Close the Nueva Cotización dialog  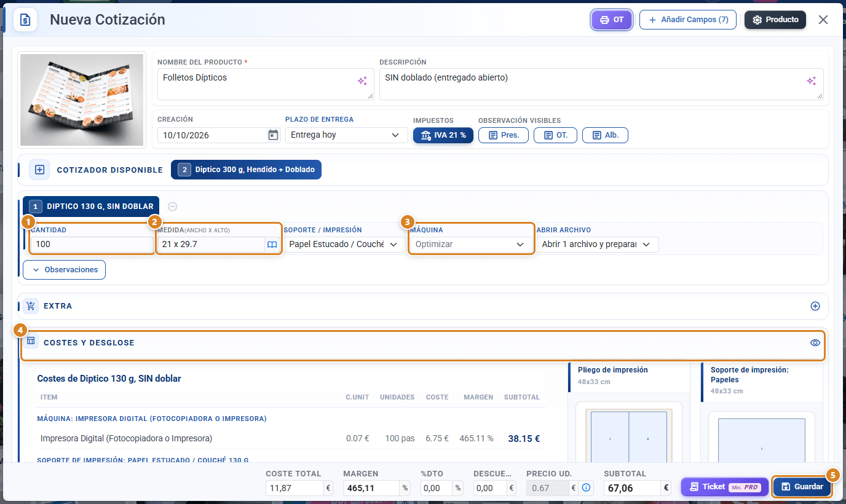click(x=823, y=20)
